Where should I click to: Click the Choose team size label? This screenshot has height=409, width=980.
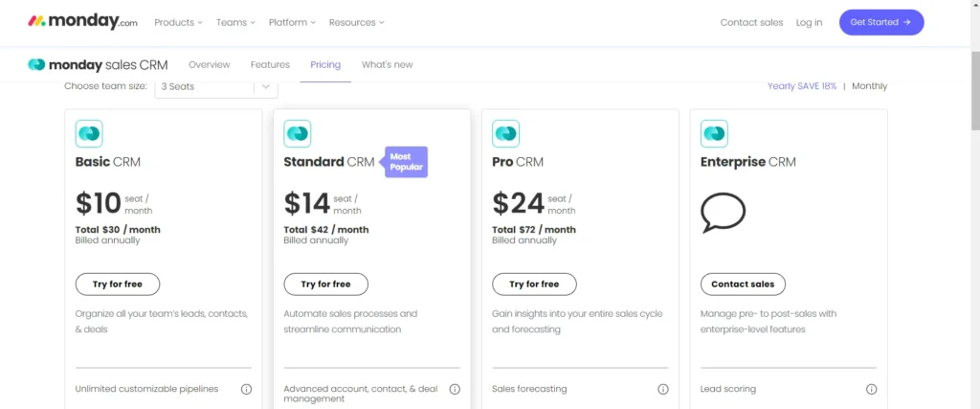[x=105, y=86]
